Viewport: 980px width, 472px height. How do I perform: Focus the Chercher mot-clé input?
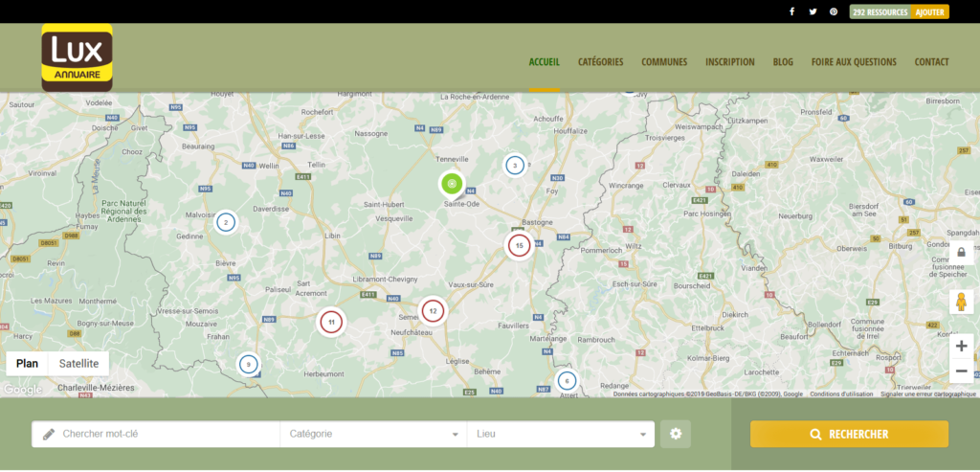point(156,434)
